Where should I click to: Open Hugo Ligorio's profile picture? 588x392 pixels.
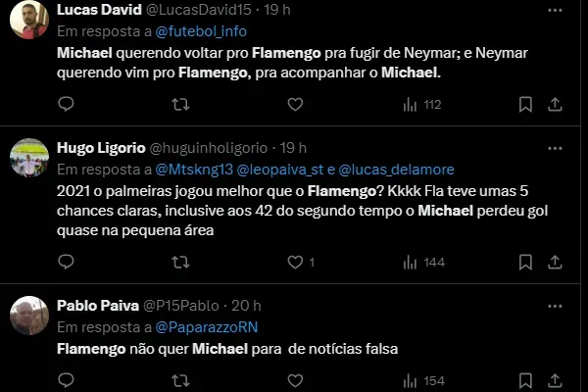point(29,158)
